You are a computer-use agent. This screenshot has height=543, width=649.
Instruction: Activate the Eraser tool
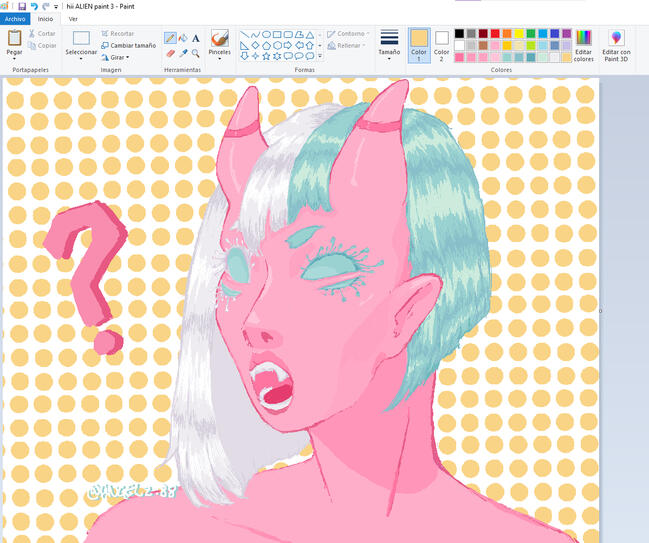click(170, 53)
